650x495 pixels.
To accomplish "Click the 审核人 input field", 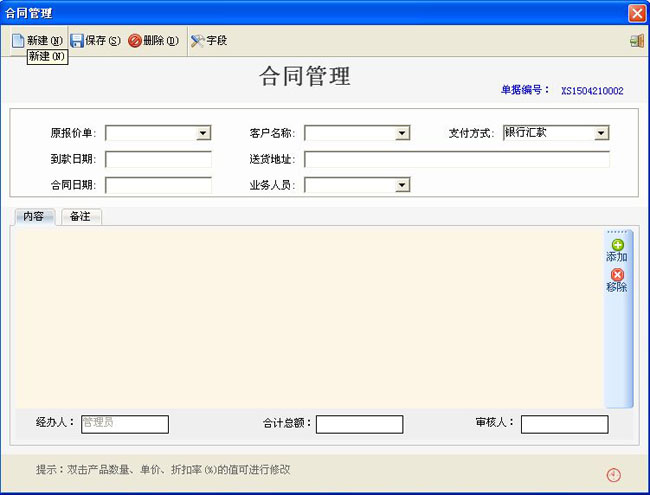I will [565, 424].
